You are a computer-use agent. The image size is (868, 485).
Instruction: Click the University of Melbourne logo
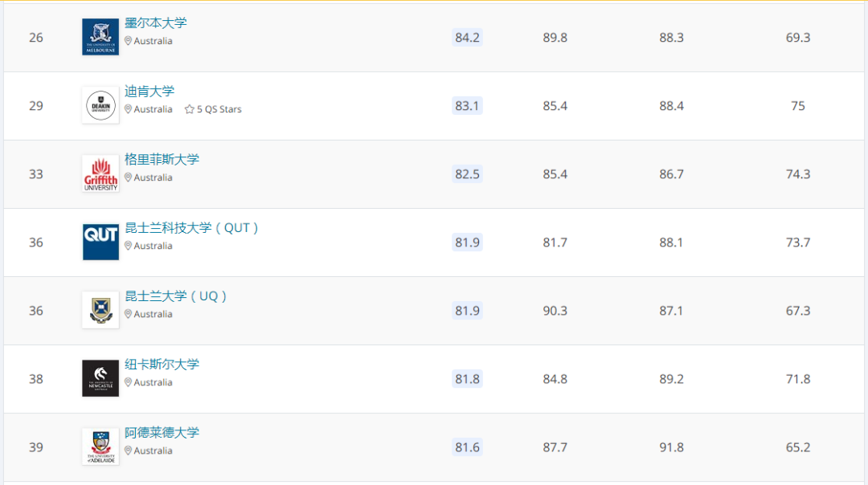click(100, 37)
